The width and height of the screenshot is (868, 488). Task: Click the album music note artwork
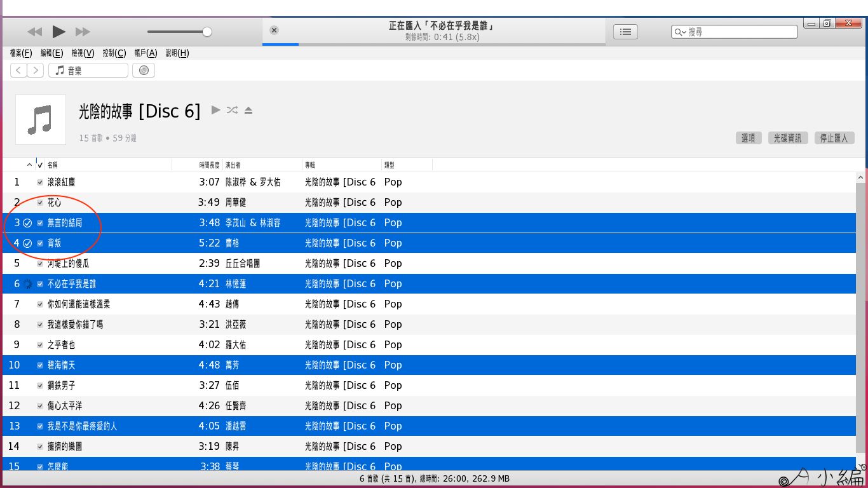pos(41,119)
